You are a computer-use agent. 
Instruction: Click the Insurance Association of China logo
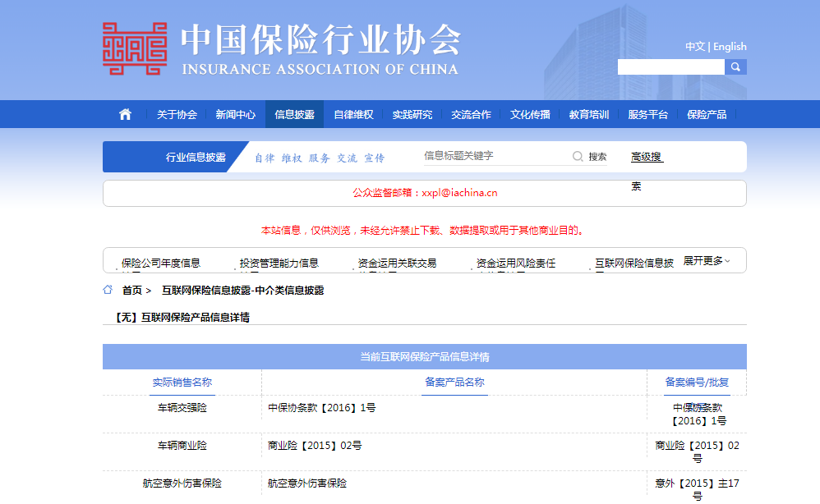coord(281,48)
